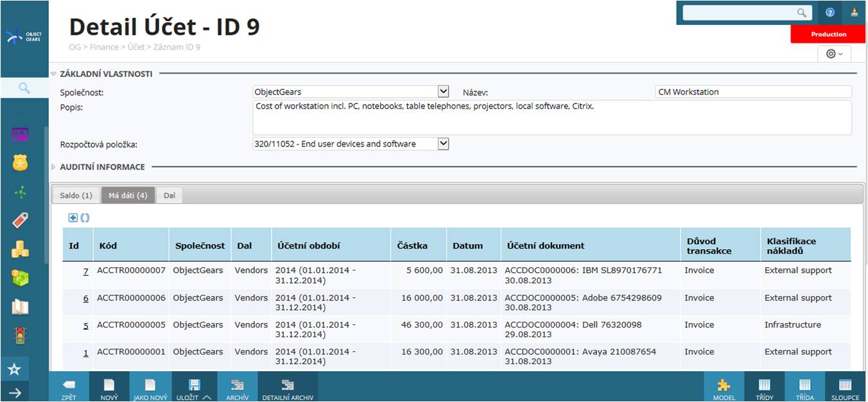This screenshot has height=402, width=868.
Task: Click the Společnost column header
Action: coord(200,245)
